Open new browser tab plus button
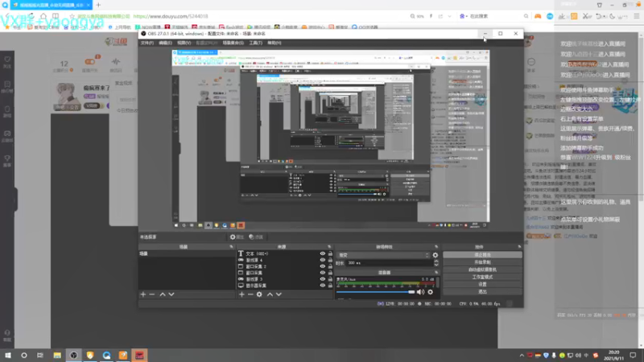The image size is (644, 362). (98, 5)
